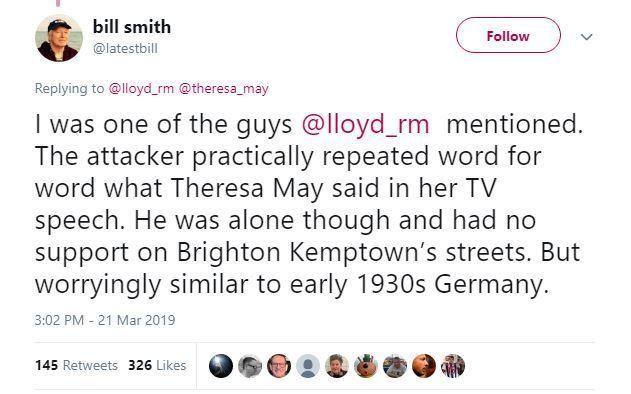Open the sixth liker's reindeer-style avatar

(366, 366)
